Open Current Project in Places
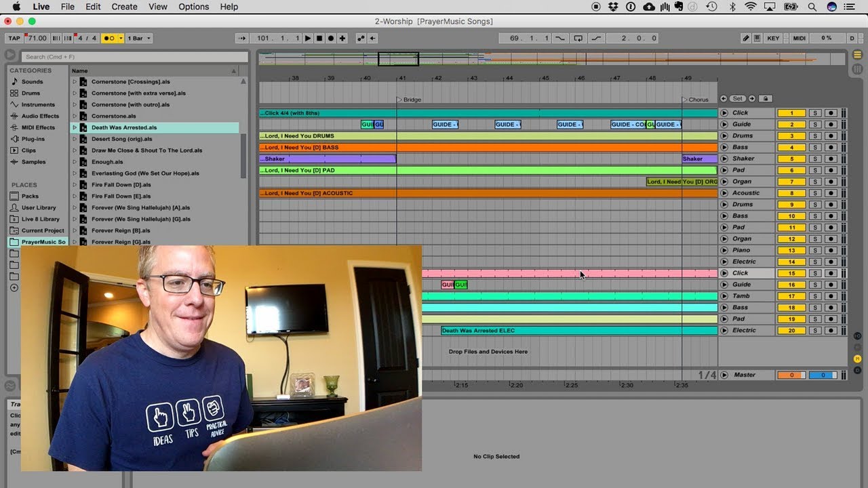 43,230
